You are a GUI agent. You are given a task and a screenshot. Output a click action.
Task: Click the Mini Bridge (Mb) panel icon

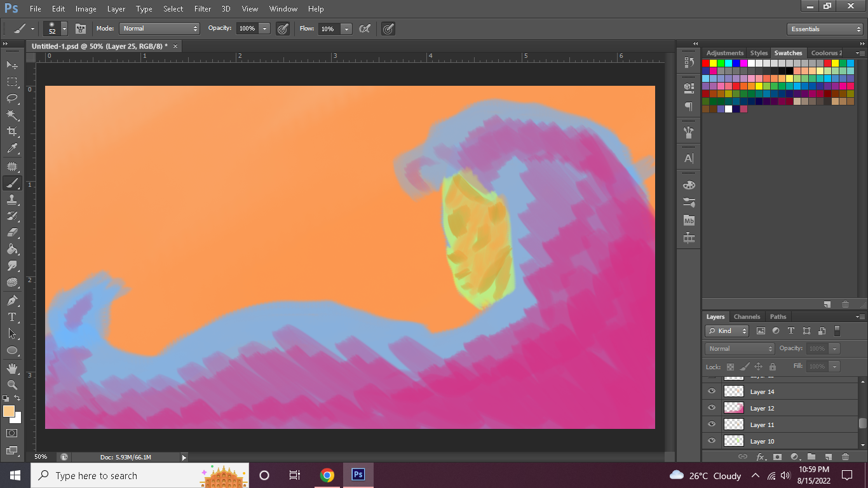click(689, 220)
